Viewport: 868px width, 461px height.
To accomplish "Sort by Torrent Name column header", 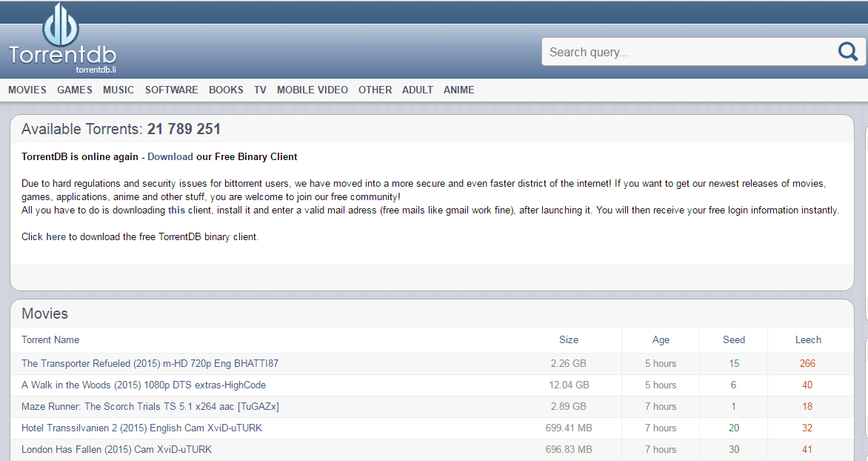I will point(50,339).
